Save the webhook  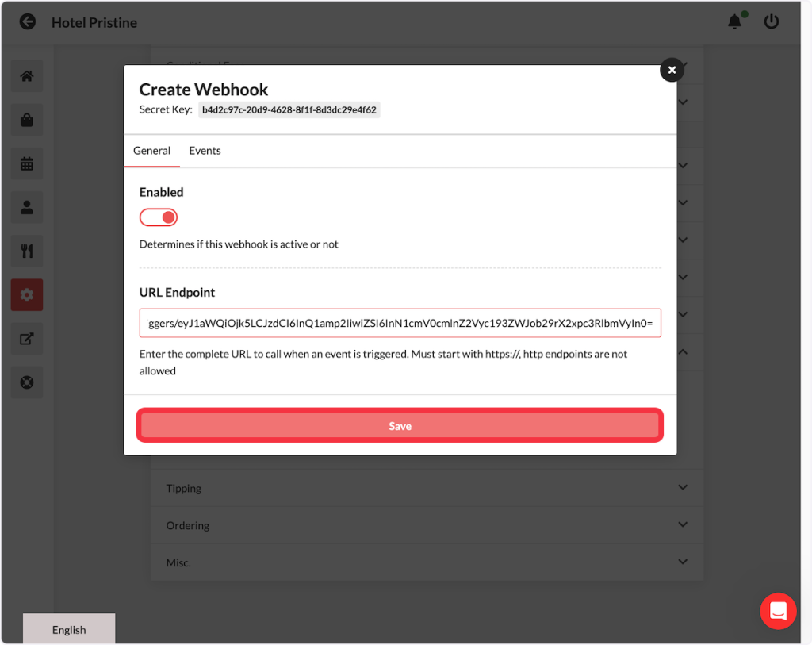tap(400, 426)
